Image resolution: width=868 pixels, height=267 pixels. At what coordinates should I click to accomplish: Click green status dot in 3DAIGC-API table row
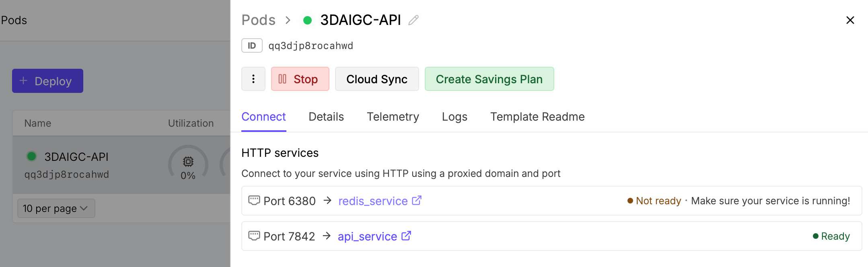(31, 156)
